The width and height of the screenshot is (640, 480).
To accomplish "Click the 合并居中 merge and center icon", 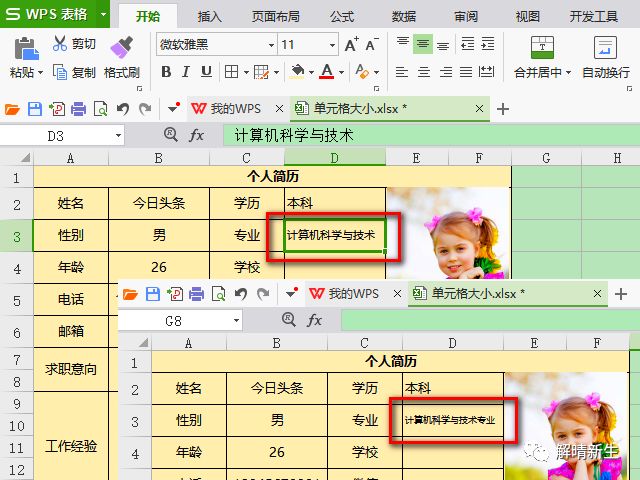I will pyautogui.click(x=542, y=47).
